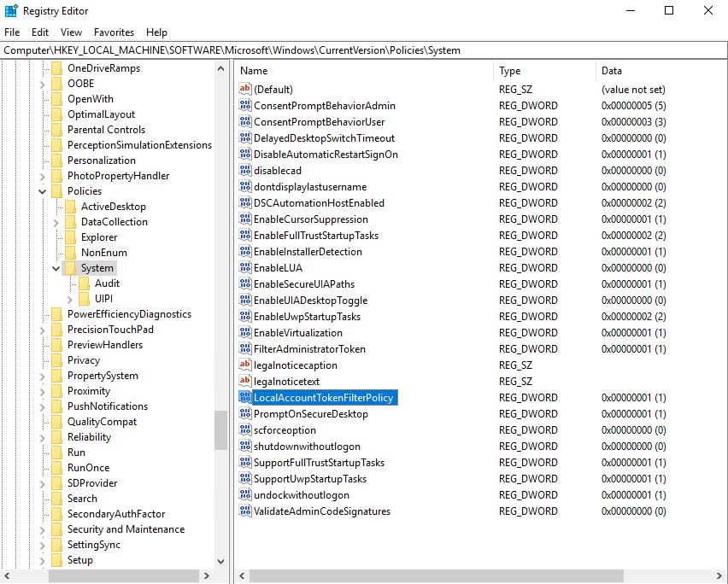Sort values by Type column header

tap(544, 71)
